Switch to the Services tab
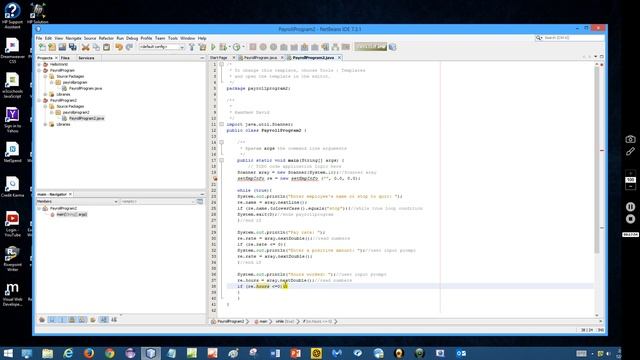 [86, 58]
